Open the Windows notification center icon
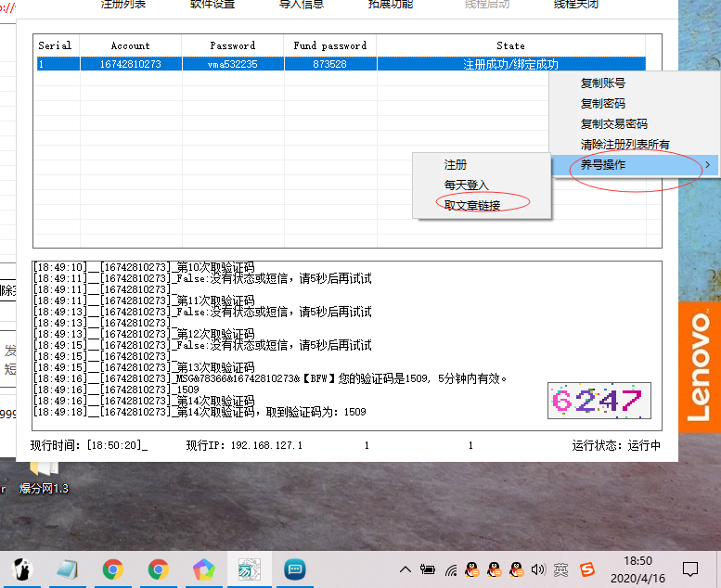The width and height of the screenshot is (721, 588). click(x=690, y=569)
